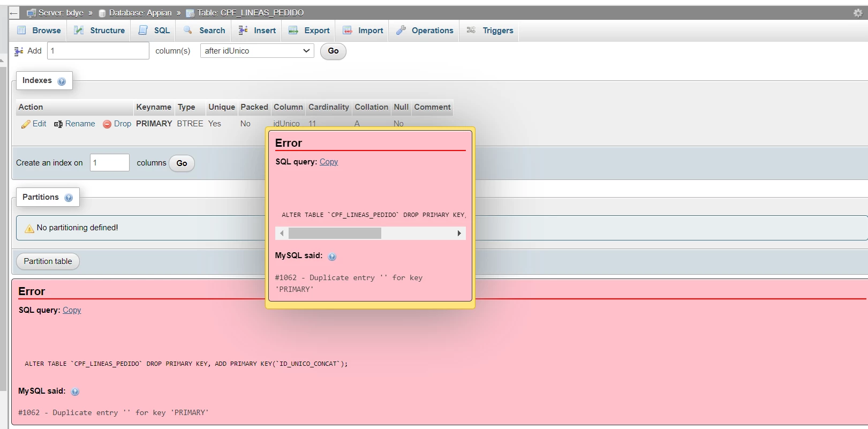This screenshot has width=868, height=429.
Task: Click Server: bdye breadcrumb link
Action: [x=61, y=13]
